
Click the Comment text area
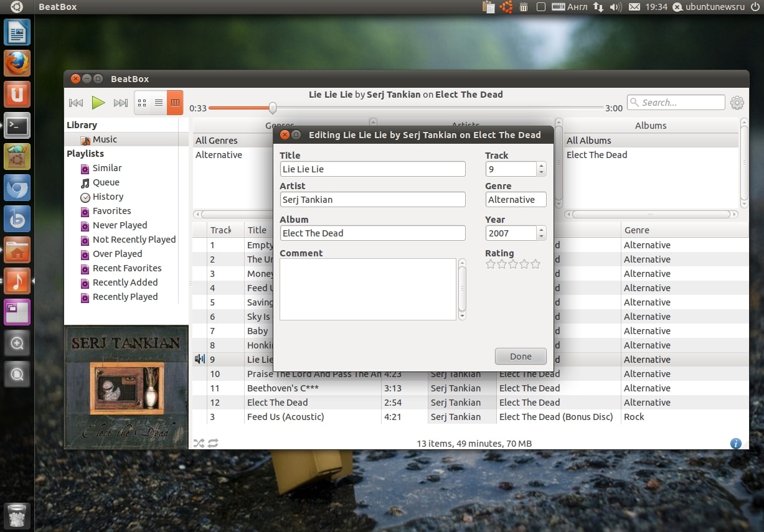(368, 289)
